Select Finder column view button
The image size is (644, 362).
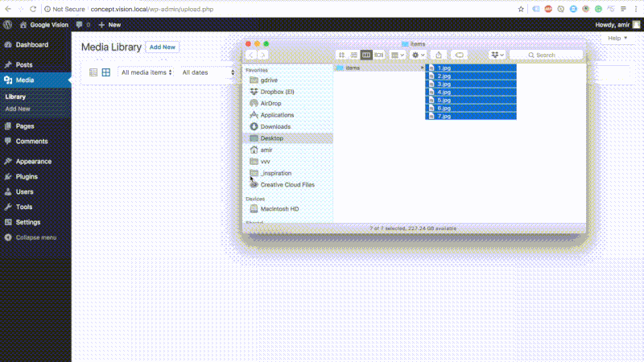[x=366, y=55]
